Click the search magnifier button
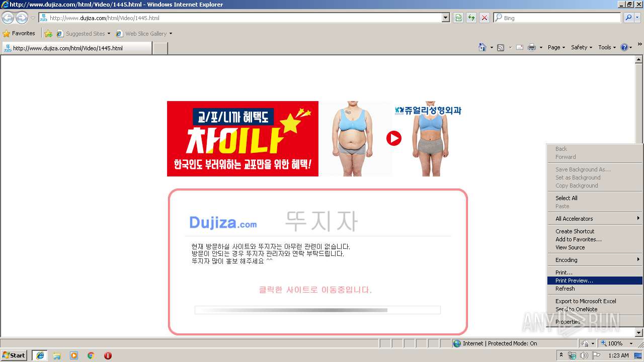 click(x=628, y=18)
